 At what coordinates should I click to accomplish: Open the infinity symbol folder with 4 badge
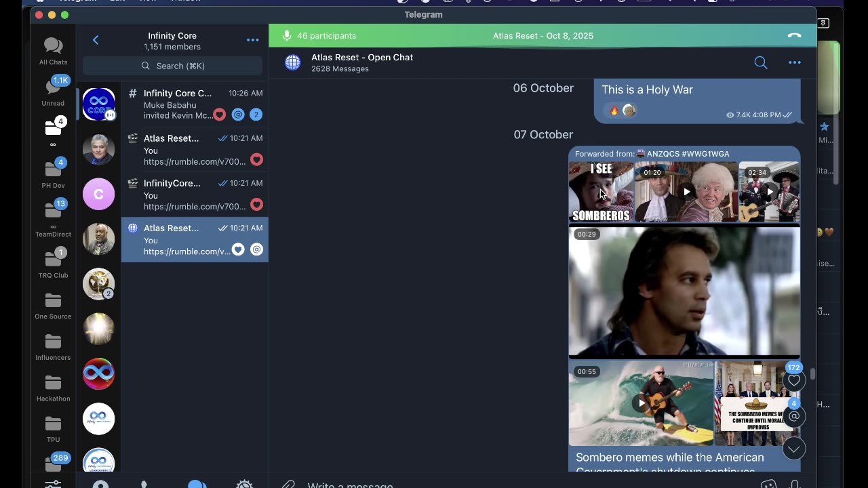pyautogui.click(x=53, y=132)
